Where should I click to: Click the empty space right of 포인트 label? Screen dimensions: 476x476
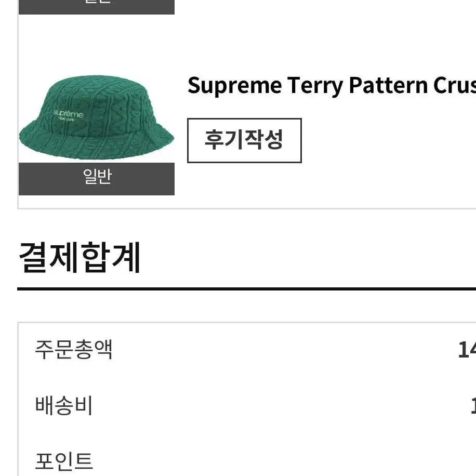(282, 461)
